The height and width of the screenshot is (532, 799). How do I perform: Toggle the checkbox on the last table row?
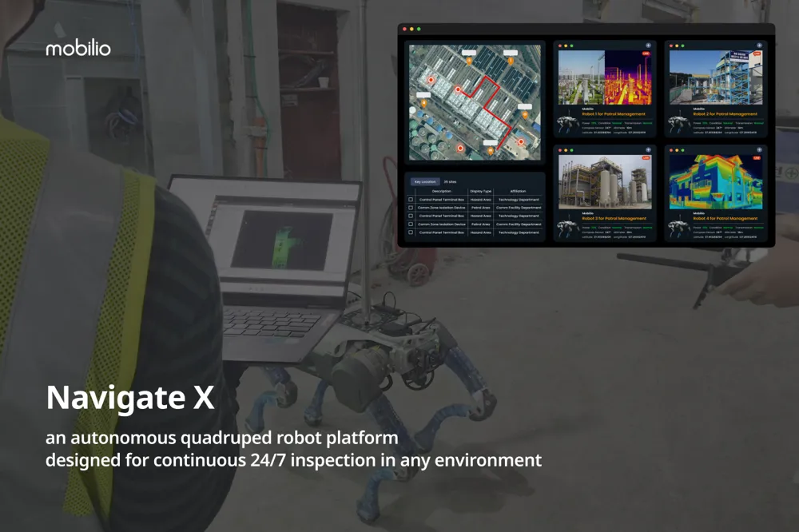[x=411, y=232]
